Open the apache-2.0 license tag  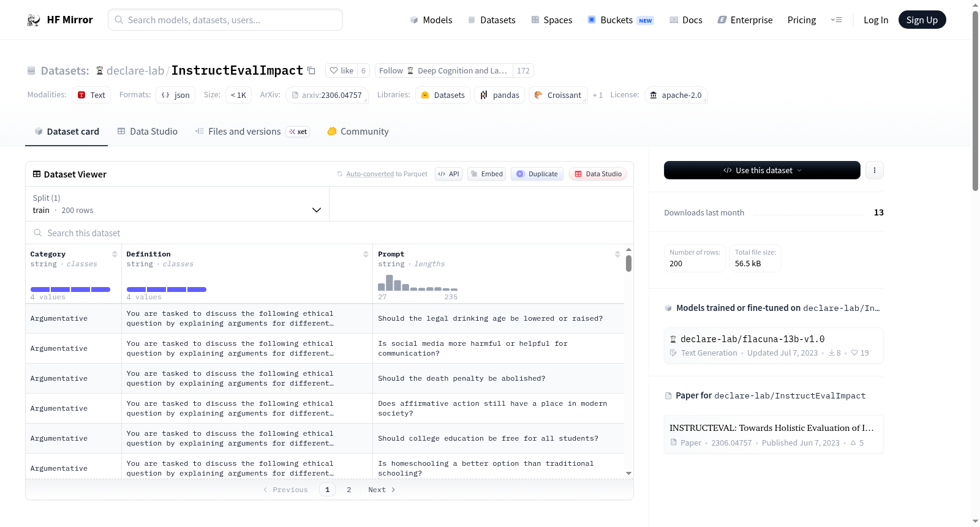pyautogui.click(x=676, y=95)
